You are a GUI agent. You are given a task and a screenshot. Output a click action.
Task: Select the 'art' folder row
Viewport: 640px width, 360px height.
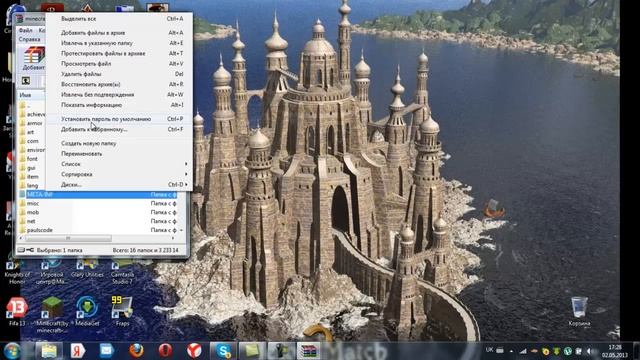point(32,132)
